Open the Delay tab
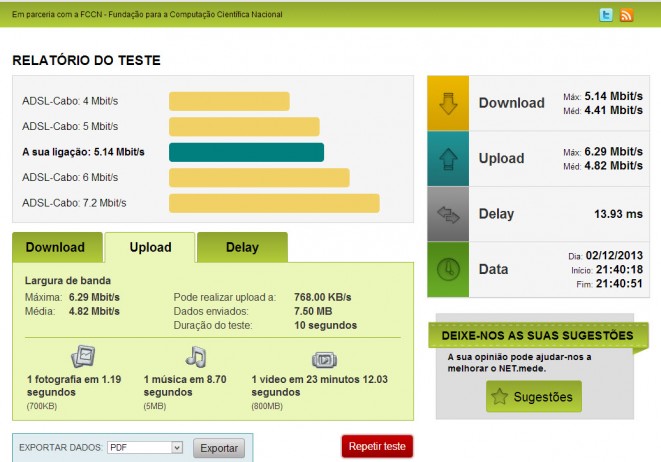The image size is (661, 462). tap(242, 247)
